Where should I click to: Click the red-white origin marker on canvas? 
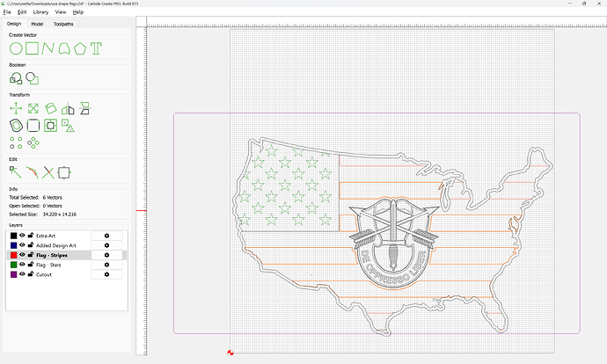click(230, 353)
